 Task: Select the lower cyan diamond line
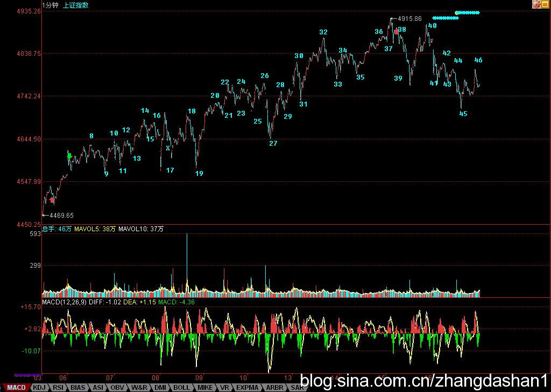pyautogui.click(x=445, y=18)
